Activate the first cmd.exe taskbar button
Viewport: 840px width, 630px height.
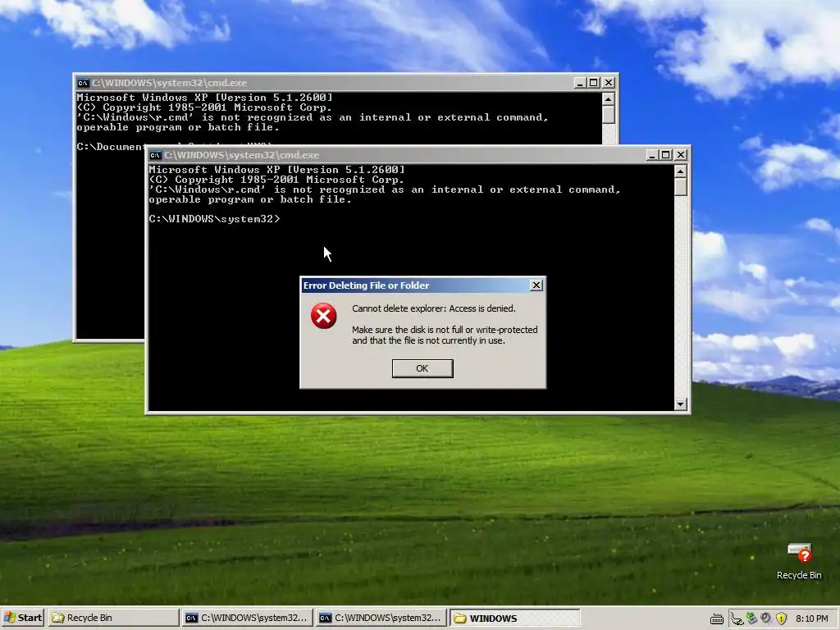pyautogui.click(x=247, y=618)
